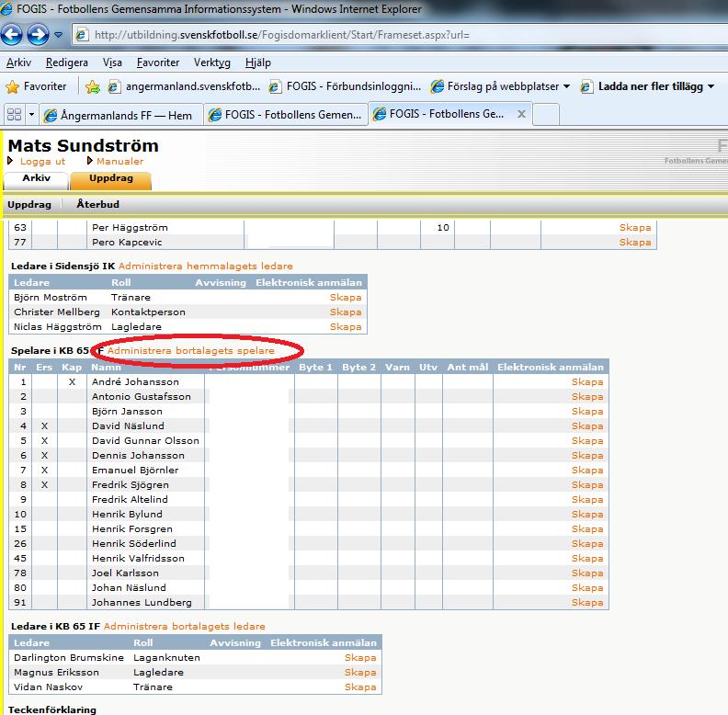Click Skapa for Christer Mellberg
Viewport: 728px width, 715px height.
pos(346,312)
